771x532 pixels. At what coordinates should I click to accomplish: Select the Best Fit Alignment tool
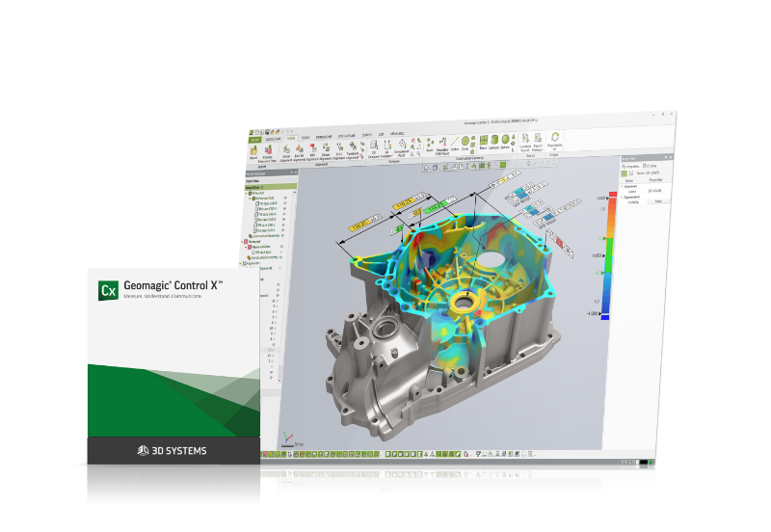[299, 152]
